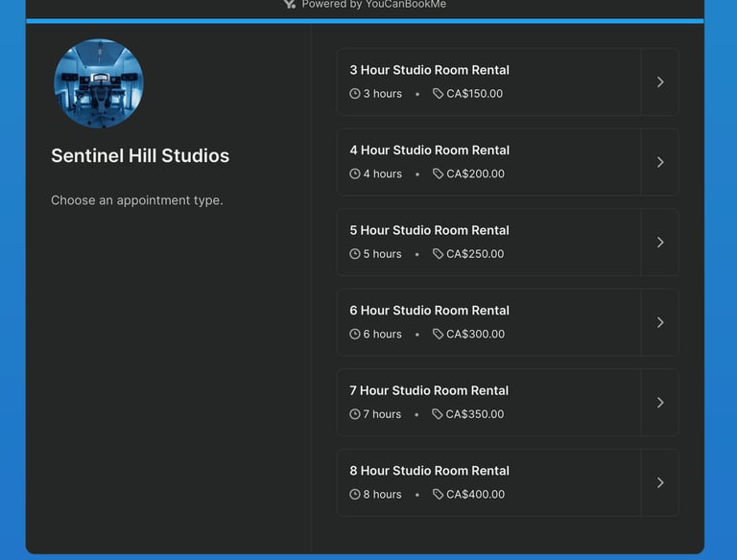Click the Sentinel Hill Studios profile photo

(99, 83)
